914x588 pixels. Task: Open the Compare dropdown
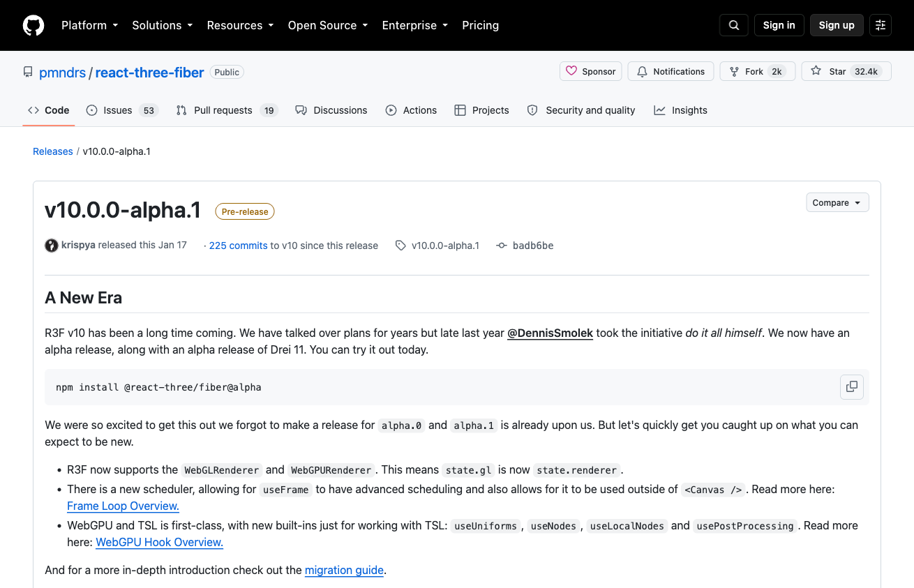coord(837,203)
